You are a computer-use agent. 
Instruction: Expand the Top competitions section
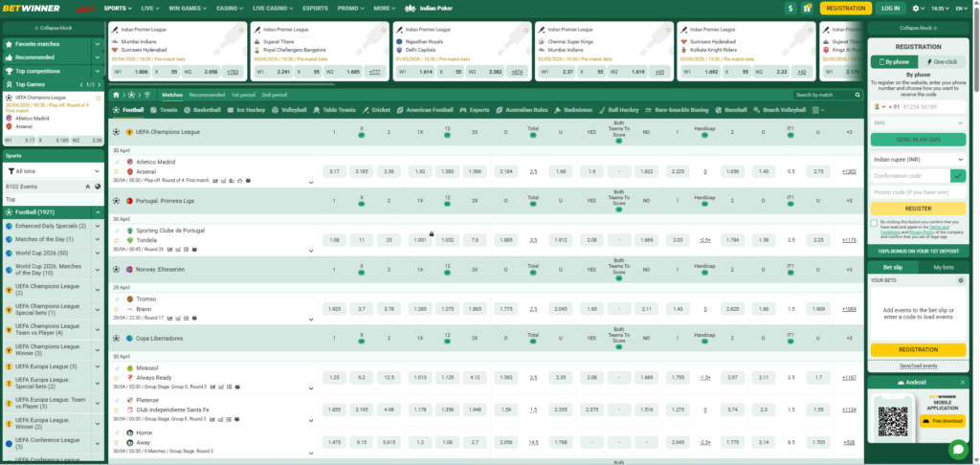pos(98,71)
